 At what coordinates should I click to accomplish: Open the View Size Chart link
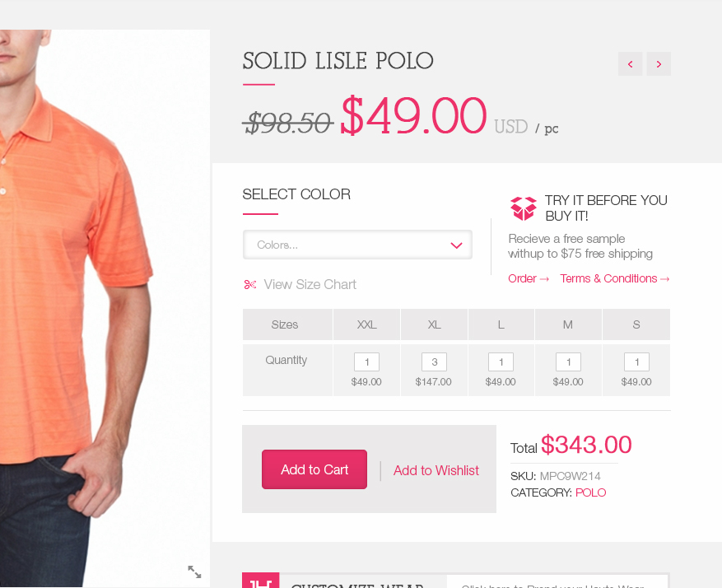pos(310,285)
